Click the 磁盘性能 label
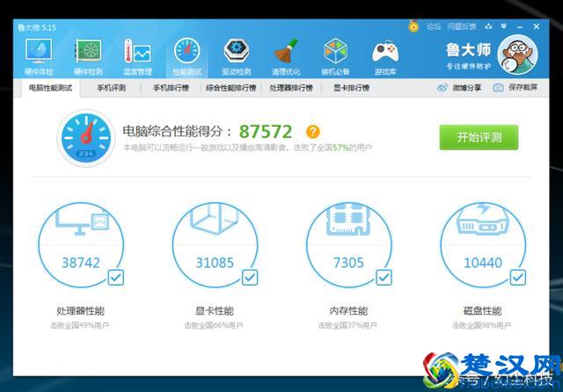 point(483,310)
